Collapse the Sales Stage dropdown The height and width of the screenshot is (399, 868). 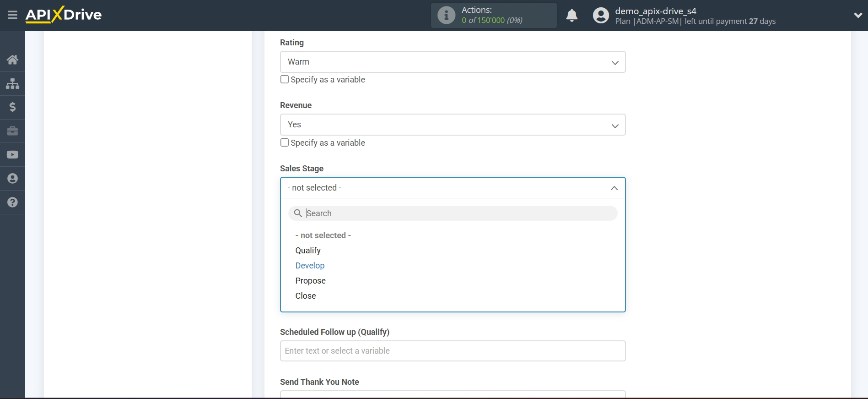click(614, 188)
